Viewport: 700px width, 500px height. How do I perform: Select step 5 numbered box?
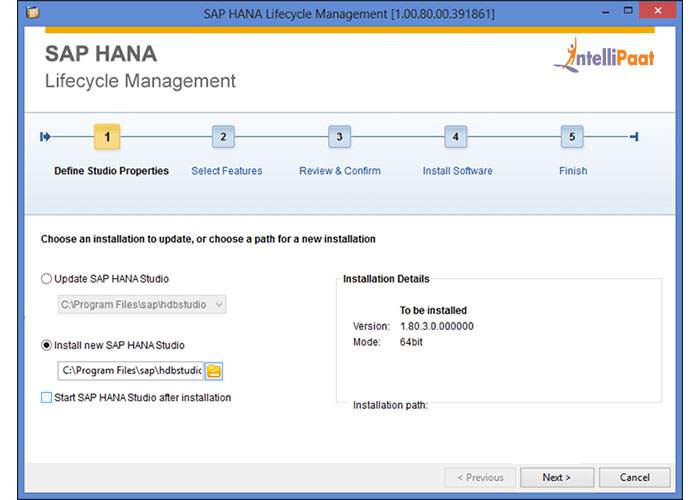(x=572, y=137)
